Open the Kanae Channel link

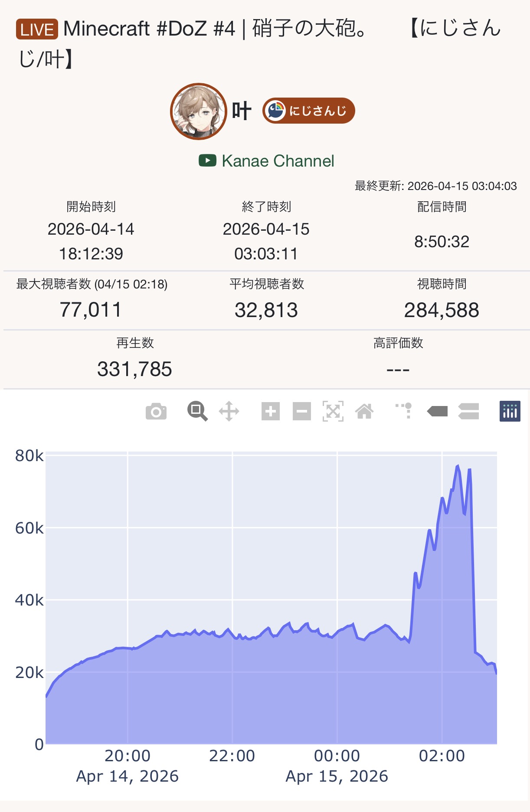click(278, 161)
